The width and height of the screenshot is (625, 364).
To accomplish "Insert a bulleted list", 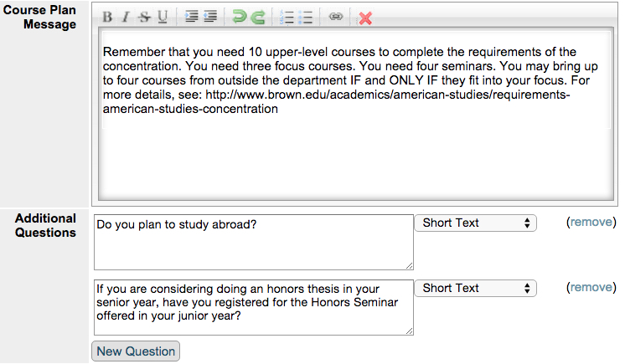I will pyautogui.click(x=305, y=17).
